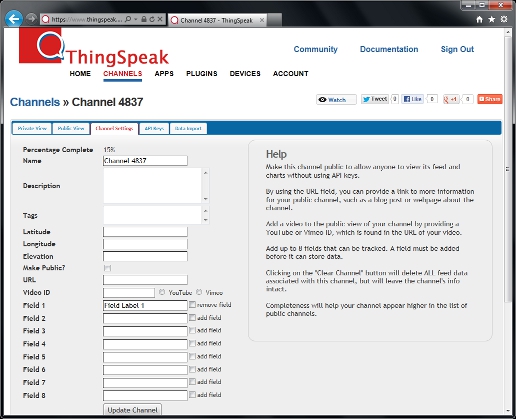Open the PLUGINS menu item
The width and height of the screenshot is (516, 419).
[x=202, y=74]
